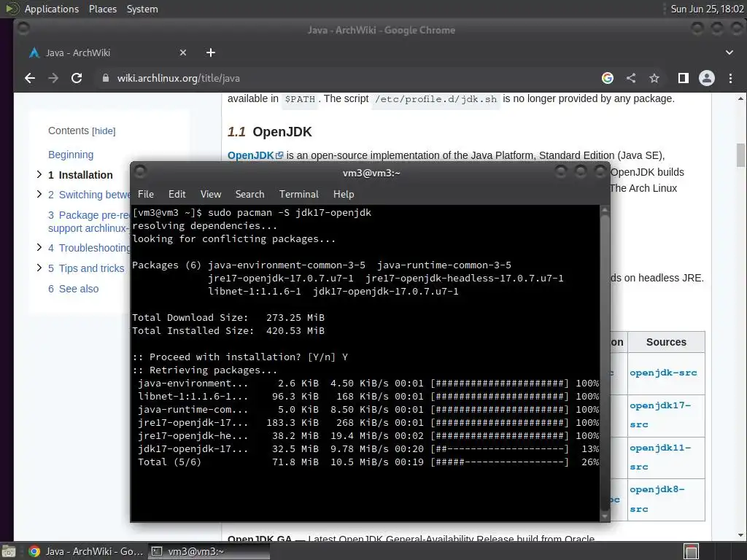Open the terminal Edit menu
Image resolution: width=747 pixels, height=560 pixels.
177,194
